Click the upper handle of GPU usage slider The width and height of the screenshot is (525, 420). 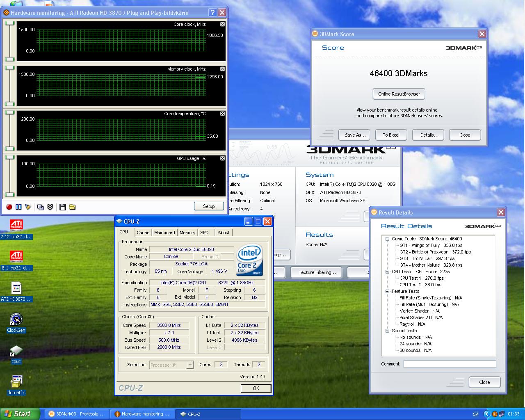(x=9, y=157)
